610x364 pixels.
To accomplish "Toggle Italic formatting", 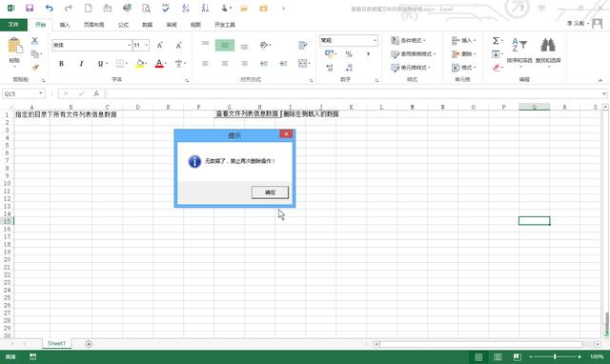I will (81, 64).
